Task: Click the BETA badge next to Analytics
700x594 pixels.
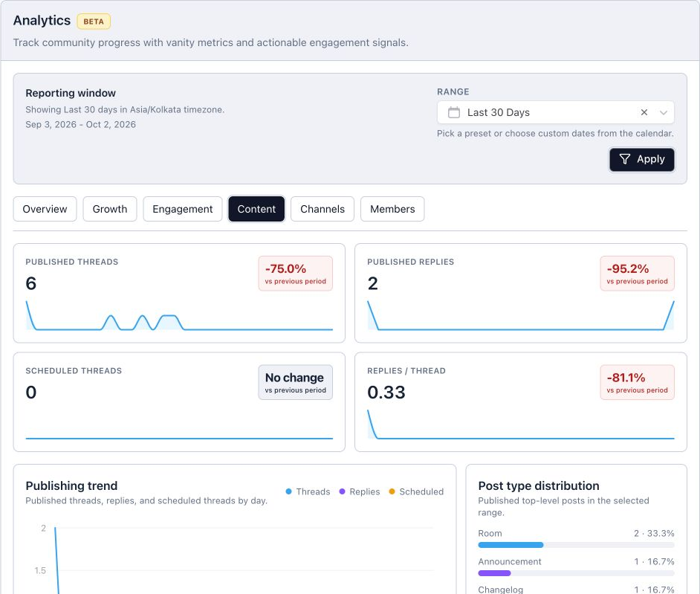Action: 94,22
